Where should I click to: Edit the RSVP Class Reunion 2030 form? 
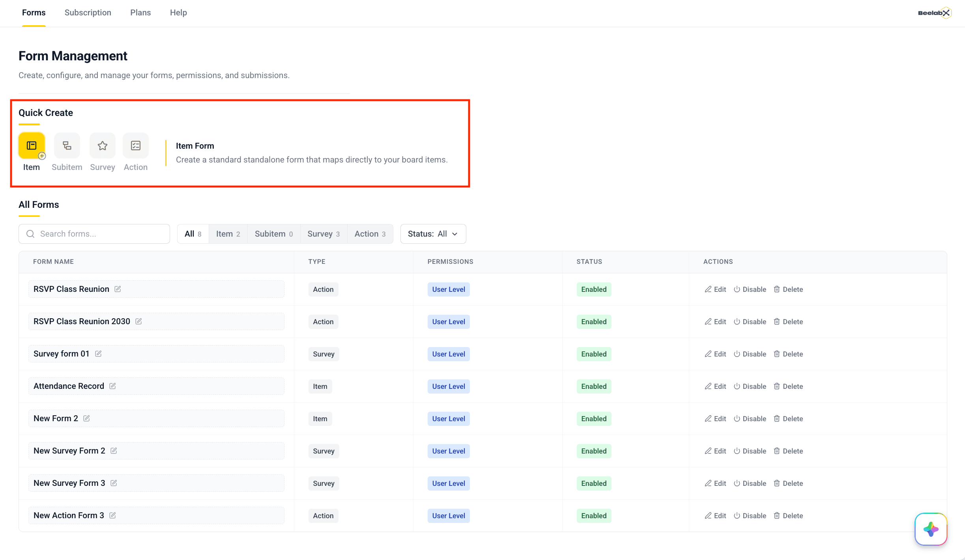point(715,322)
